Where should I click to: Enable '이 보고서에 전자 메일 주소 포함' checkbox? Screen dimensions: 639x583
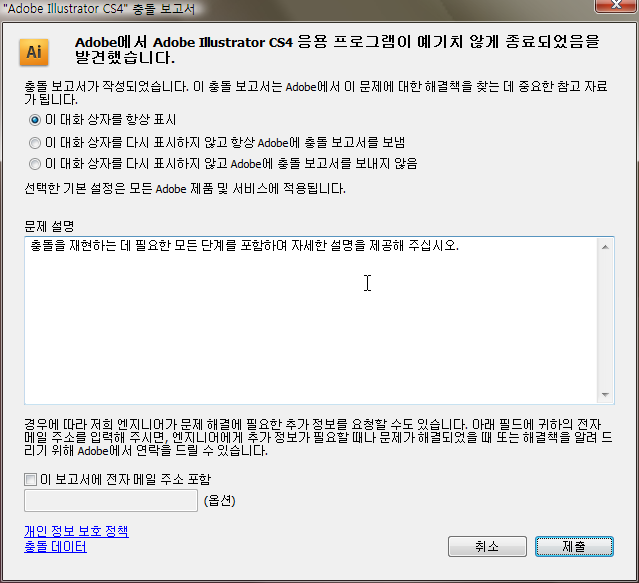point(31,480)
